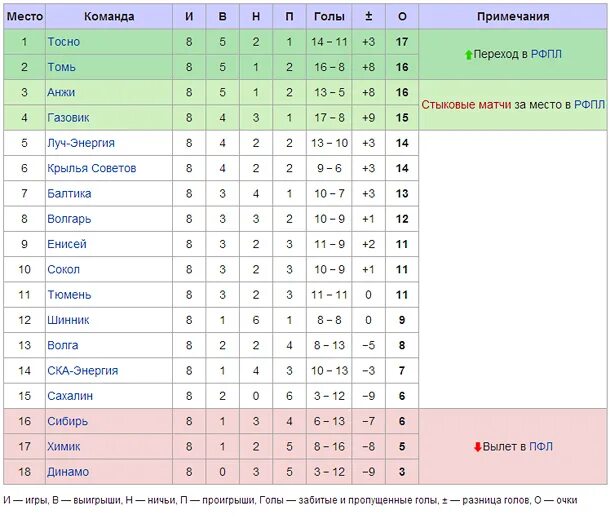Click the Динамо team link
This screenshot has width=610, height=519.
[x=68, y=472]
